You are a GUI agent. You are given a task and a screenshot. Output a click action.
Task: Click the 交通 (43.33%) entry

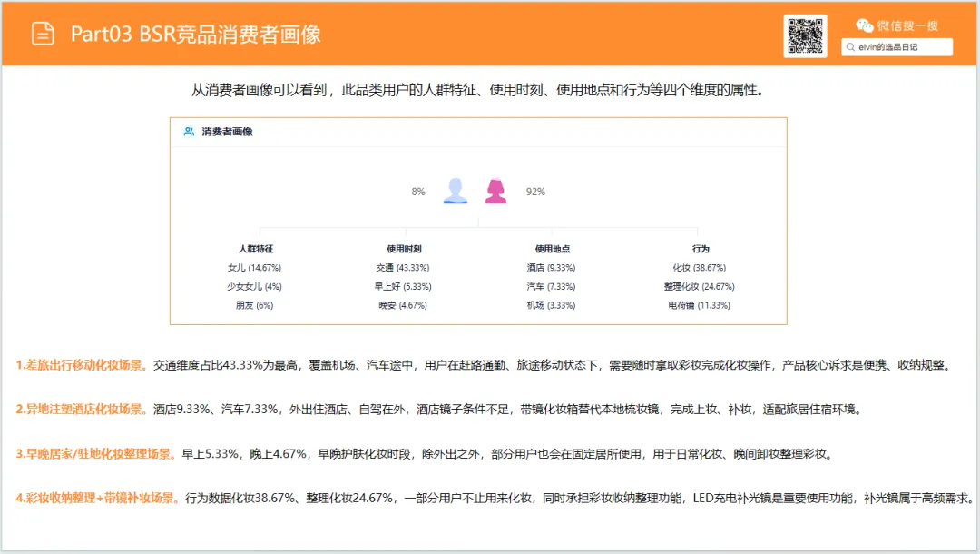coord(403,268)
